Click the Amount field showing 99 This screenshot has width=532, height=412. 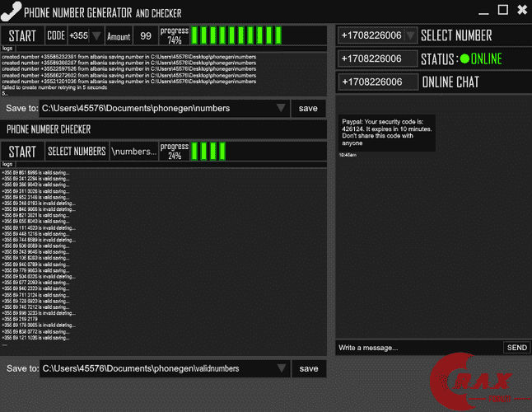(x=146, y=35)
